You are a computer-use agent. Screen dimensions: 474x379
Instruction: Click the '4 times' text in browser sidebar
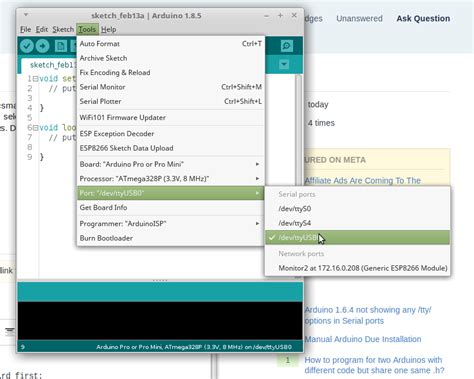tap(321, 123)
